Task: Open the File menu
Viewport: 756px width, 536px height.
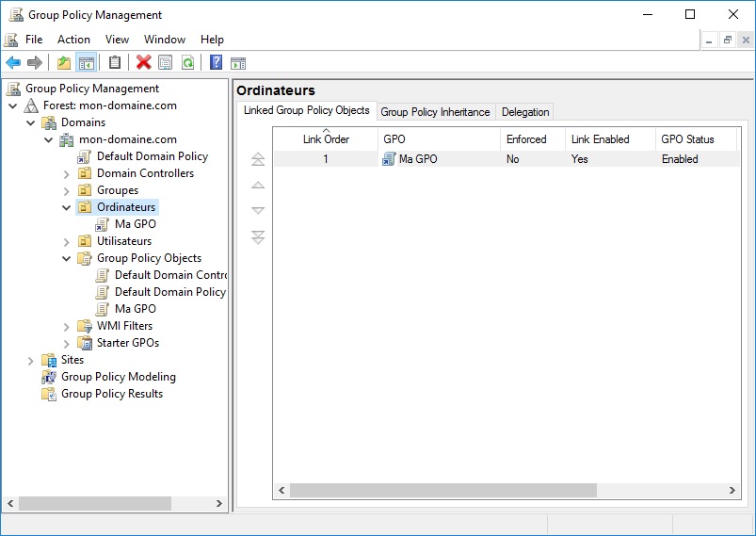Action: coord(34,40)
